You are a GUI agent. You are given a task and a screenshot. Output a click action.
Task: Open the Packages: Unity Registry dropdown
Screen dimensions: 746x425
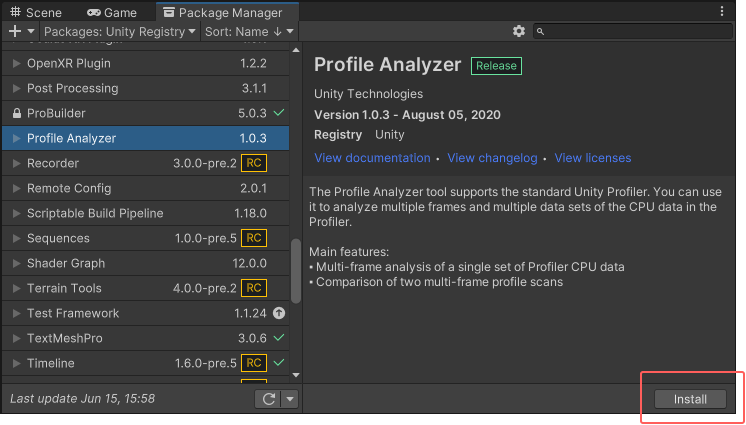click(121, 32)
